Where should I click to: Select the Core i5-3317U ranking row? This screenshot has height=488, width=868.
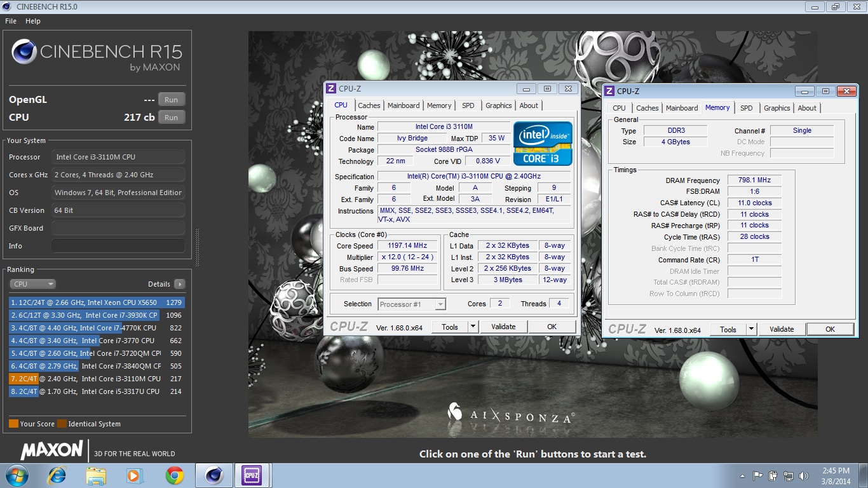[96, 391]
